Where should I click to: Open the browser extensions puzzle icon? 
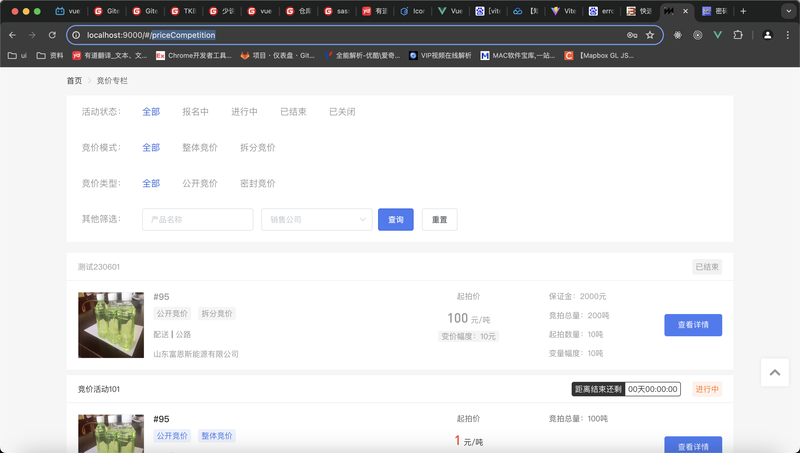point(738,35)
